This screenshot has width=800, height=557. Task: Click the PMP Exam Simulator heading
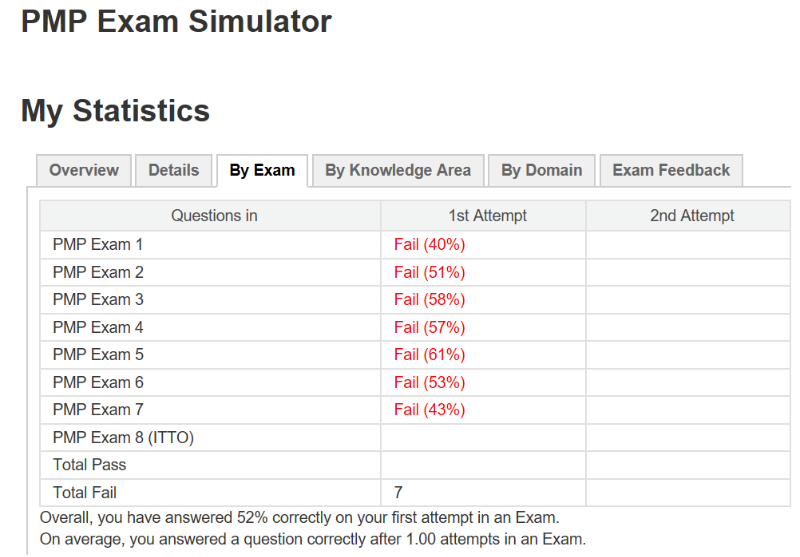(176, 22)
